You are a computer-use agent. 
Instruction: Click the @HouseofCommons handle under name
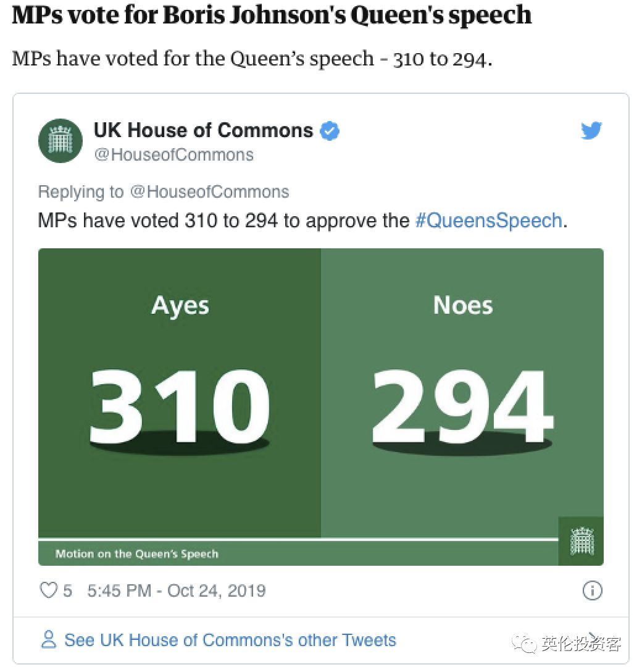pyautogui.click(x=174, y=154)
